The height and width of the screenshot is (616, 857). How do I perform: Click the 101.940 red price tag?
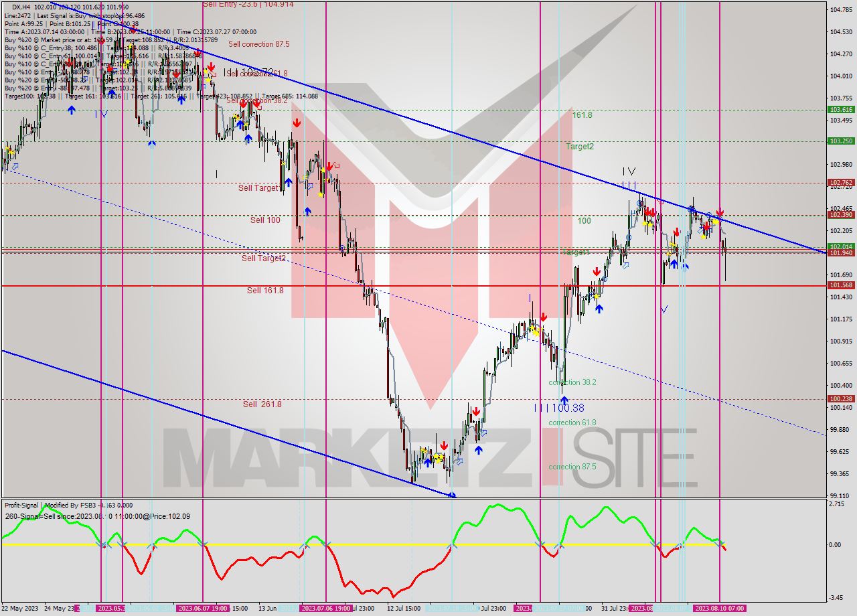(x=840, y=253)
